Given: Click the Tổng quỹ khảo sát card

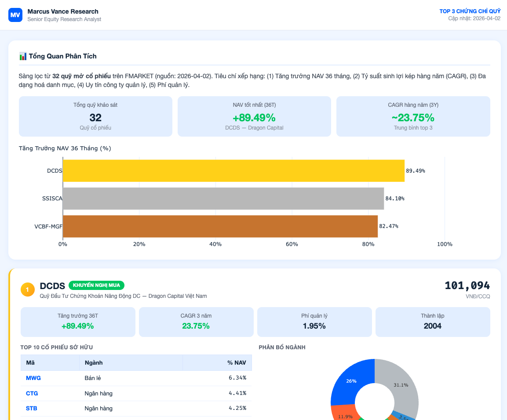Looking at the screenshot, I should click(x=95, y=116).
